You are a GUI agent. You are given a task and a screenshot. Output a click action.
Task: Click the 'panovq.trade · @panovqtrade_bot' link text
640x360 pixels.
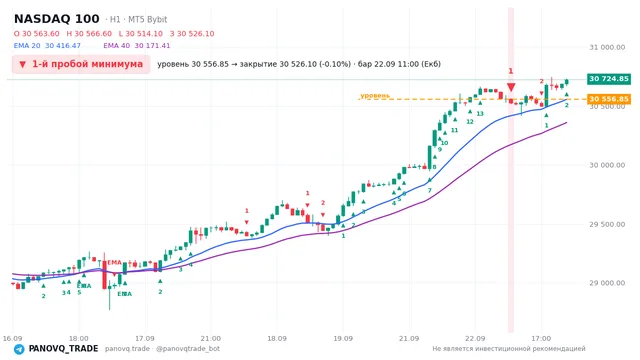point(162,349)
